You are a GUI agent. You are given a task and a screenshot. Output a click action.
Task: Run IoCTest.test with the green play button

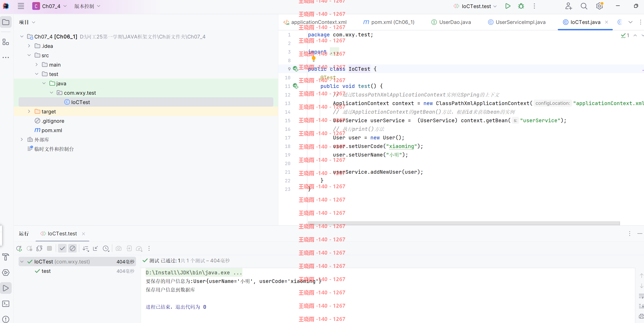(508, 6)
